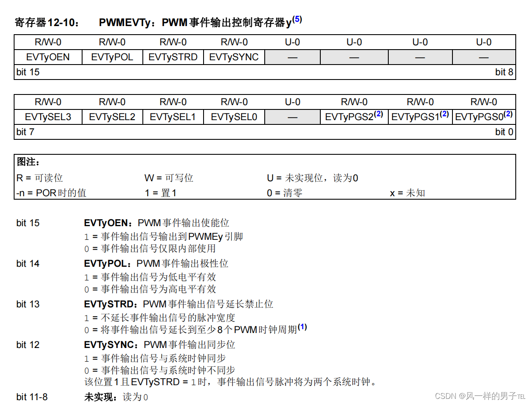Select the EVTySEL0 table cell

click(x=234, y=117)
